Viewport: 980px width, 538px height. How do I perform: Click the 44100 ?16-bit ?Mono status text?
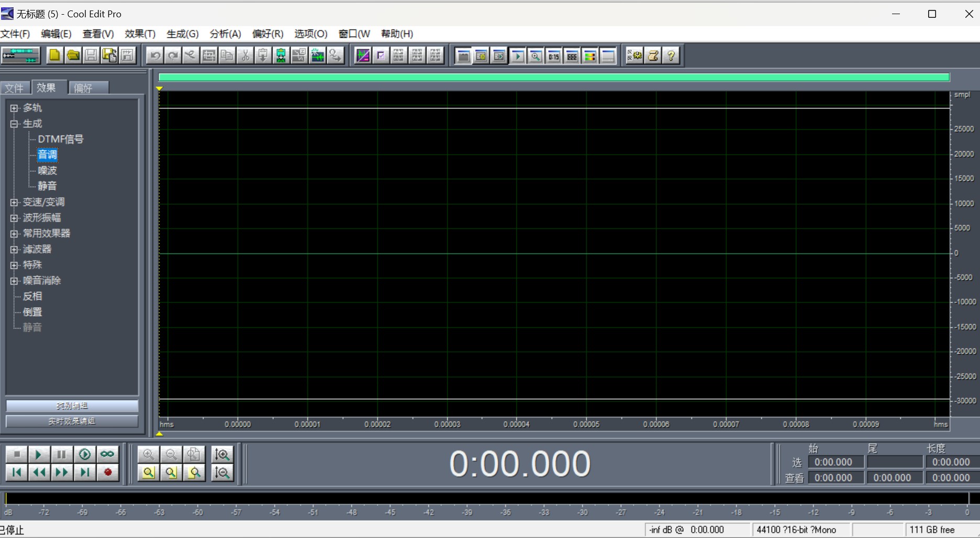796,530
